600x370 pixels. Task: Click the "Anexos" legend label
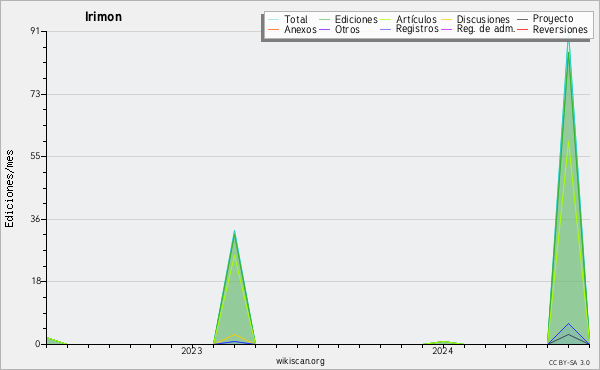point(300,29)
